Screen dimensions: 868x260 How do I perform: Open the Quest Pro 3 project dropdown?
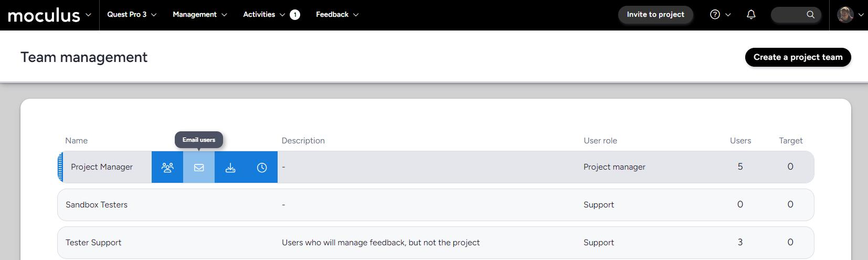132,15
